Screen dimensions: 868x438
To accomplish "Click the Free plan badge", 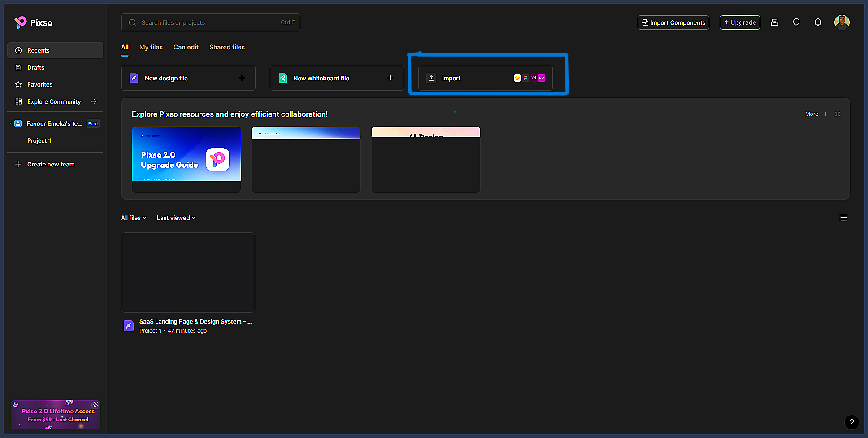I will click(x=93, y=123).
